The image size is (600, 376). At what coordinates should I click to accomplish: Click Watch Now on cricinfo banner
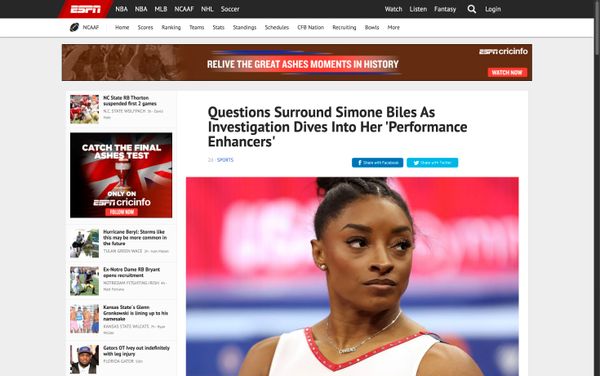(x=507, y=72)
